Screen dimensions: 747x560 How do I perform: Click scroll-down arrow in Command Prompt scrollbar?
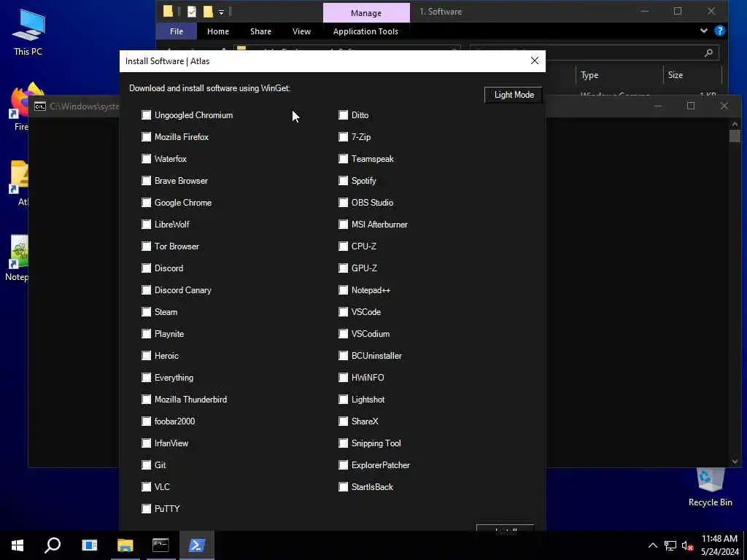tap(734, 462)
